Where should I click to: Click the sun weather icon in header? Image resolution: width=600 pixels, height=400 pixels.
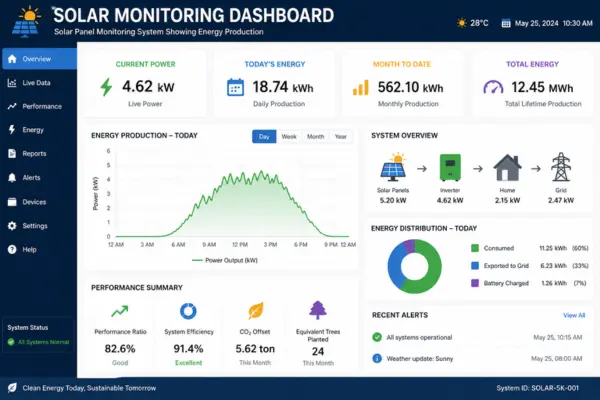(x=462, y=23)
